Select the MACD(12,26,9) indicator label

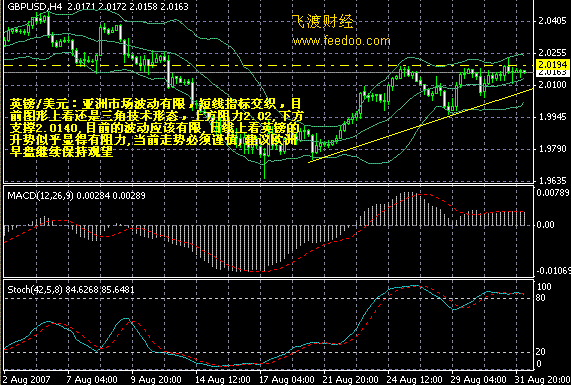click(x=40, y=196)
